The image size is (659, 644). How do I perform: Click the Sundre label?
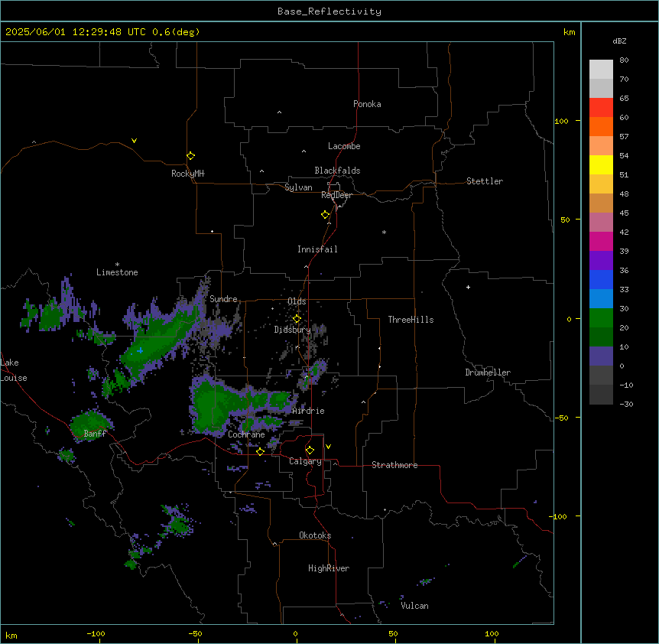223,299
